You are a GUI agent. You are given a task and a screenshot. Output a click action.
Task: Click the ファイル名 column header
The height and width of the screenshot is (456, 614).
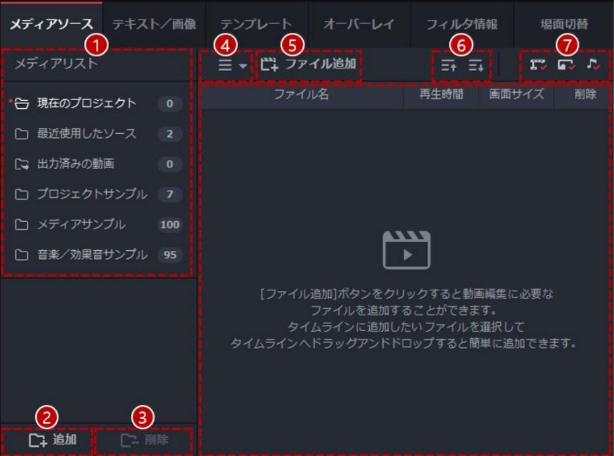tap(302, 96)
